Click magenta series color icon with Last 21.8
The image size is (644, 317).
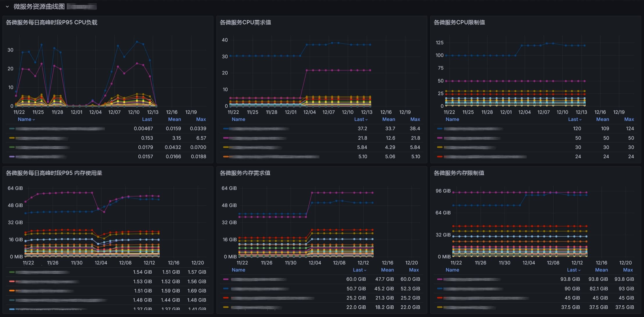click(x=226, y=138)
